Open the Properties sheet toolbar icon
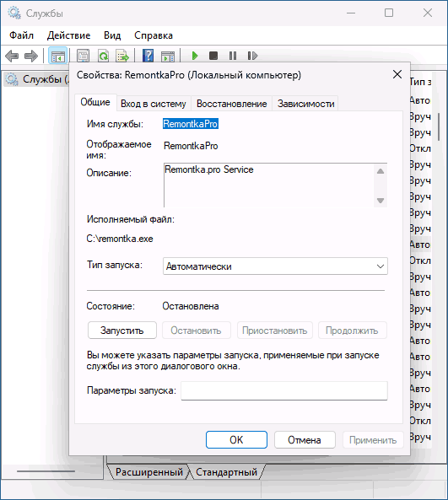Viewport: 448px width, 500px height. (x=83, y=56)
